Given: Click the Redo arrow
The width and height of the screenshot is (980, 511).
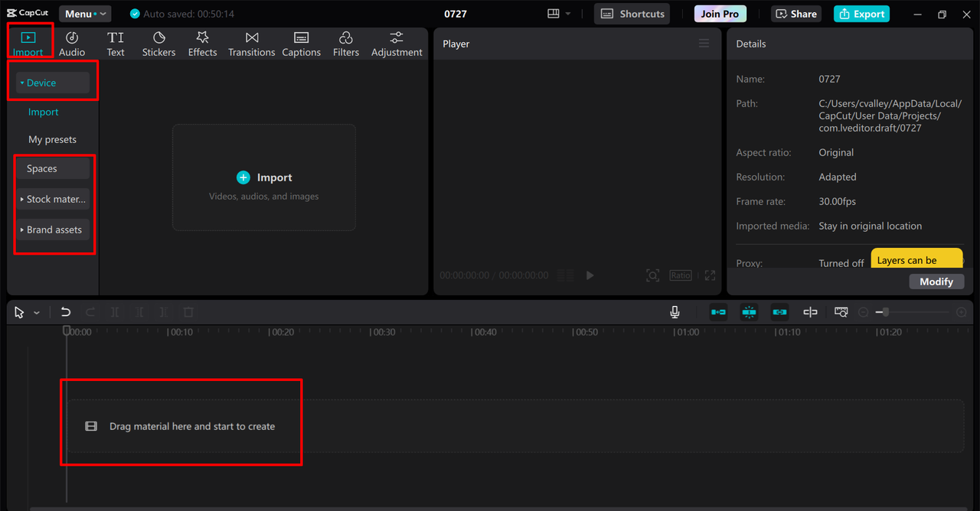Looking at the screenshot, I should coord(90,312).
